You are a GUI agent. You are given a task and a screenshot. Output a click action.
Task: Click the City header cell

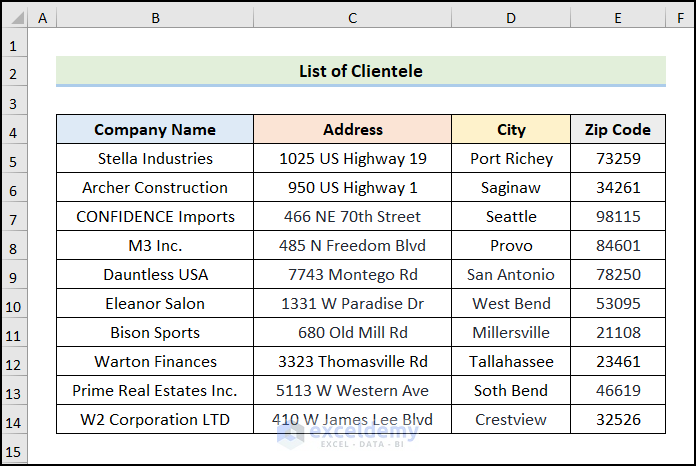tap(511, 130)
